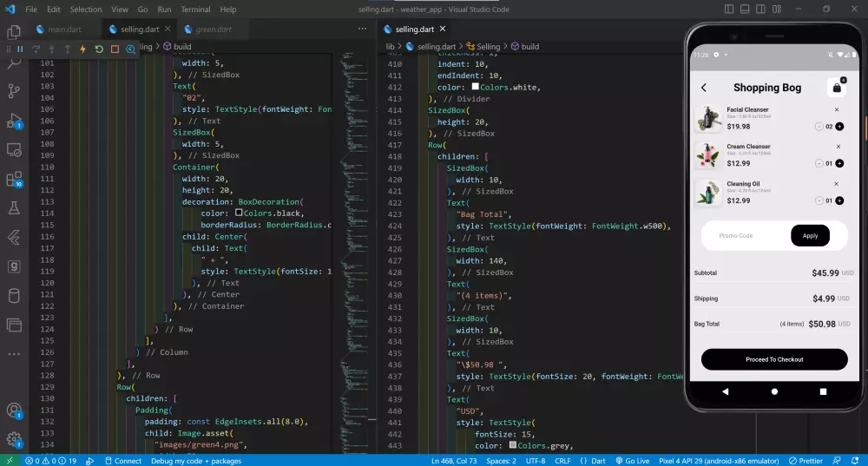
Task: Open the Extensions view in activity bar
Action: coord(14,180)
